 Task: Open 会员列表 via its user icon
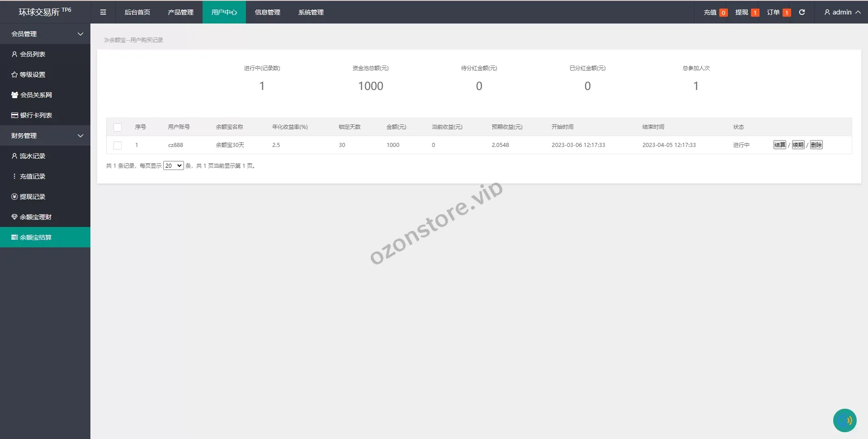[x=14, y=54]
